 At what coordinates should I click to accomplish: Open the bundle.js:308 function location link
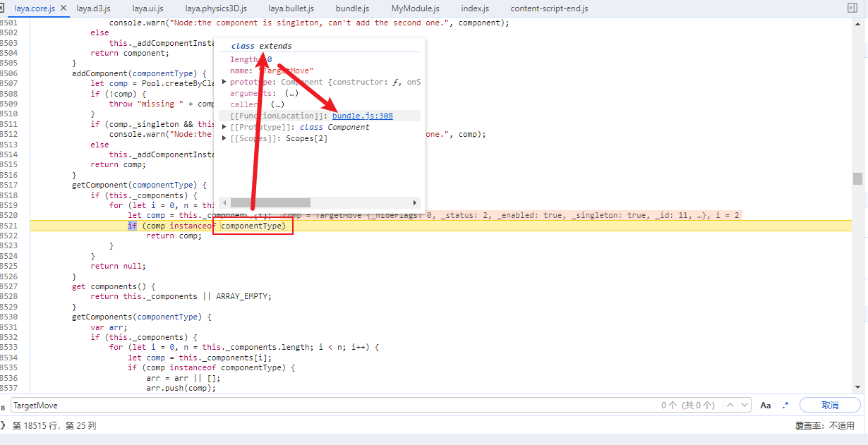(x=362, y=116)
